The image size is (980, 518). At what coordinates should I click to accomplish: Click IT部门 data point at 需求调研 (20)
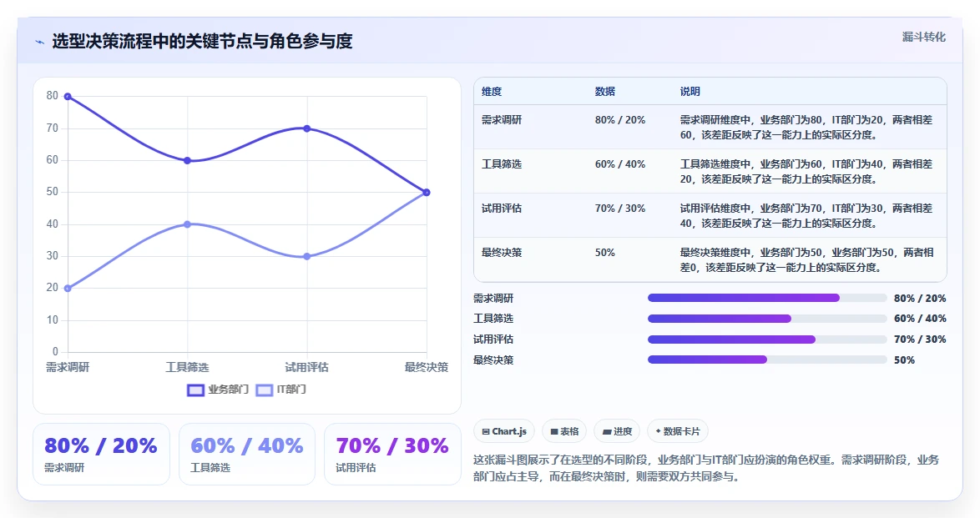(68, 288)
